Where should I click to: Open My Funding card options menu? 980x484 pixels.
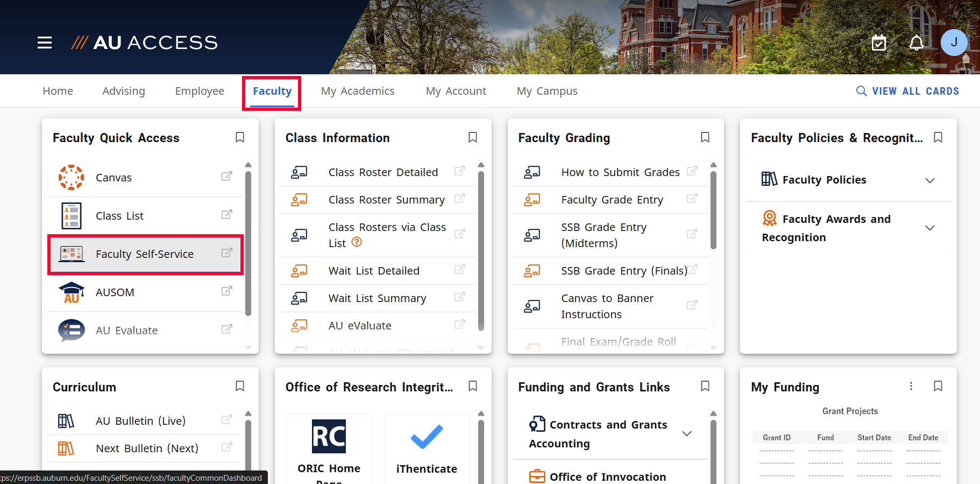(911, 386)
